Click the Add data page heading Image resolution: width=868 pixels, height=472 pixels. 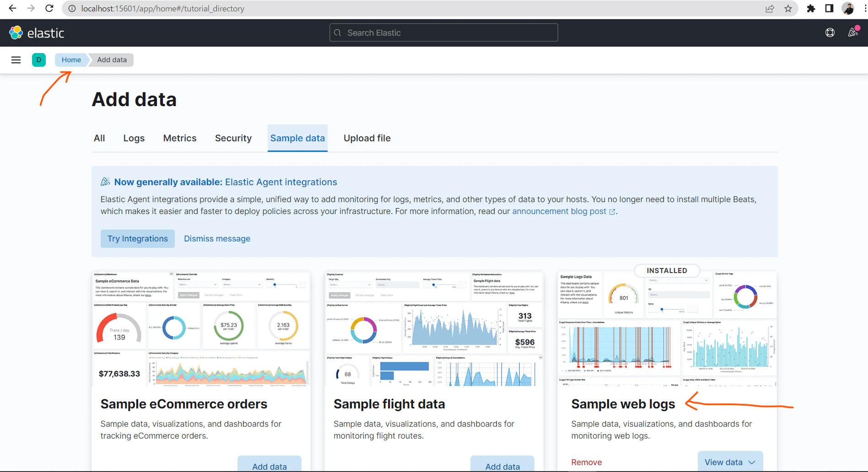pyautogui.click(x=134, y=100)
